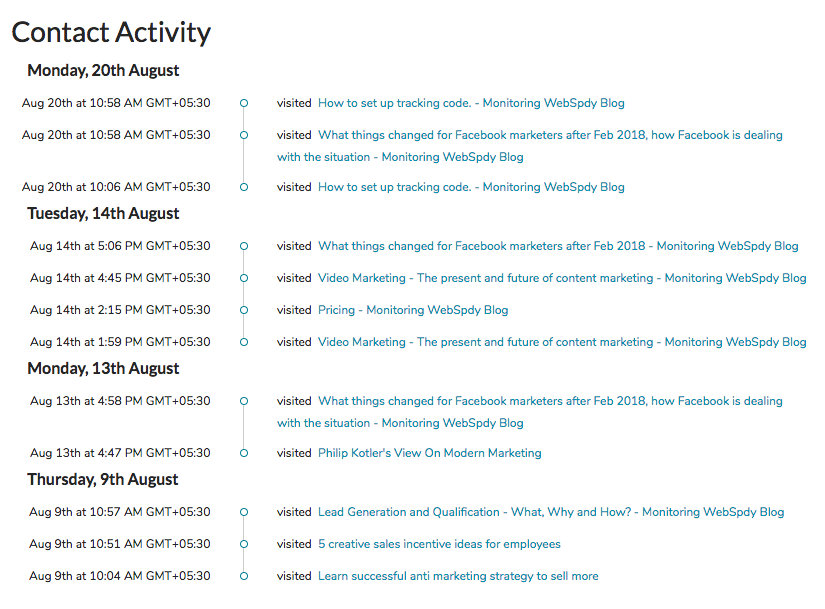Open the tracking code link visited at 10:06 AM
This screenshot has width=825, height=609.
[471, 187]
